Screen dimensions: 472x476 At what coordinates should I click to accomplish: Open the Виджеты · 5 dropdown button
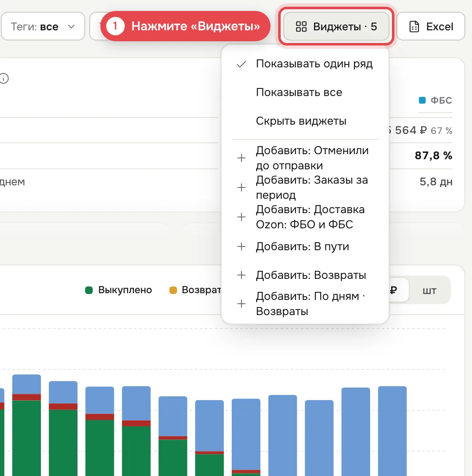(336, 27)
